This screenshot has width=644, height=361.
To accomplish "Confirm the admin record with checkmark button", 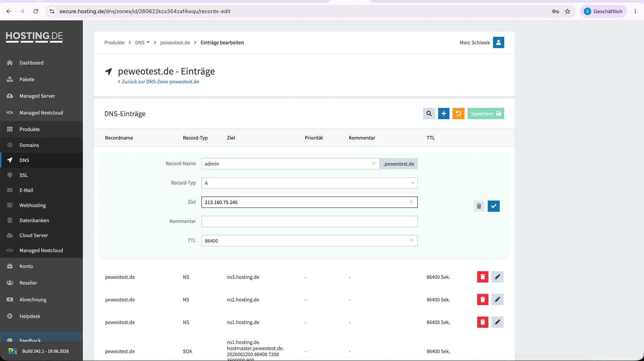I will (x=494, y=206).
